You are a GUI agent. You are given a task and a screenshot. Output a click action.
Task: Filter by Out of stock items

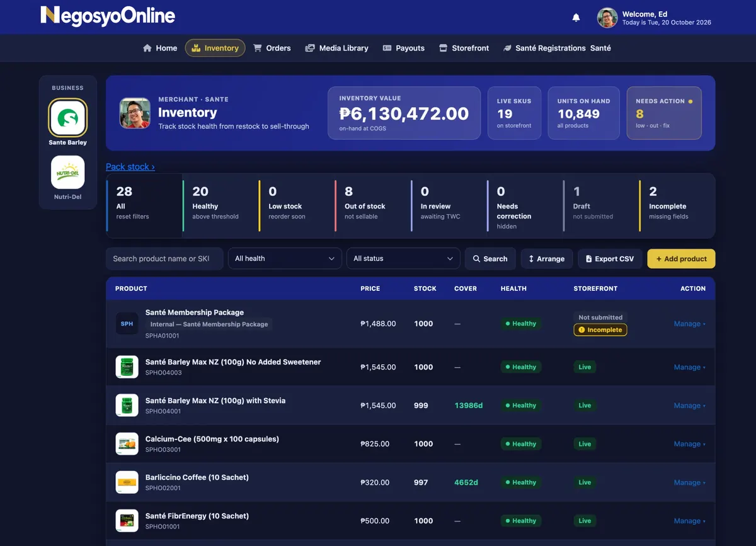(372, 205)
